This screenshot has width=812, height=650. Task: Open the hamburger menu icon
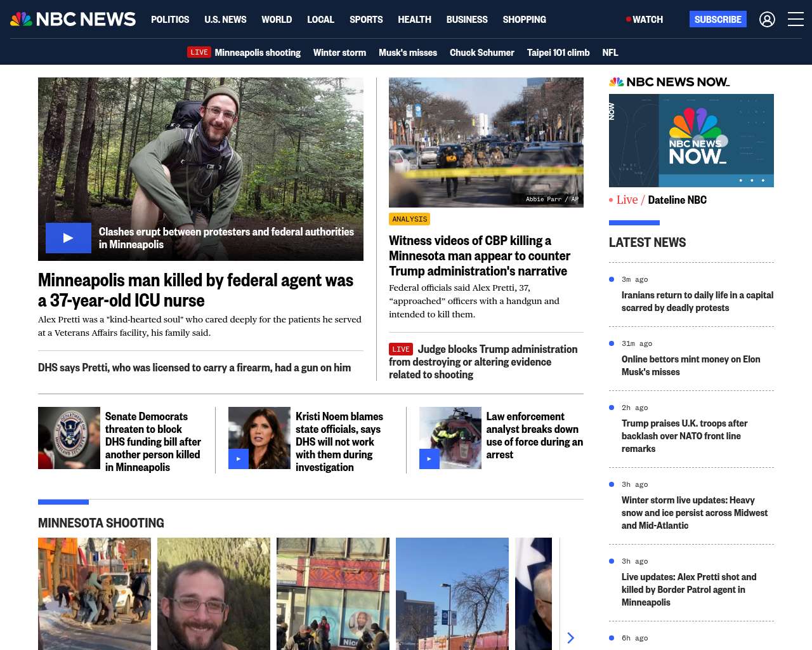[796, 20]
